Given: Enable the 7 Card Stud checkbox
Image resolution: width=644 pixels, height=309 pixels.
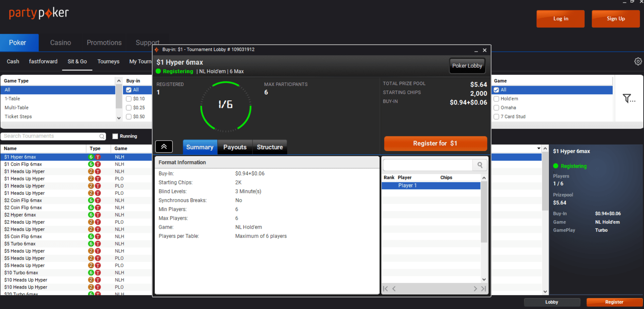Looking at the screenshot, I should click(x=496, y=116).
